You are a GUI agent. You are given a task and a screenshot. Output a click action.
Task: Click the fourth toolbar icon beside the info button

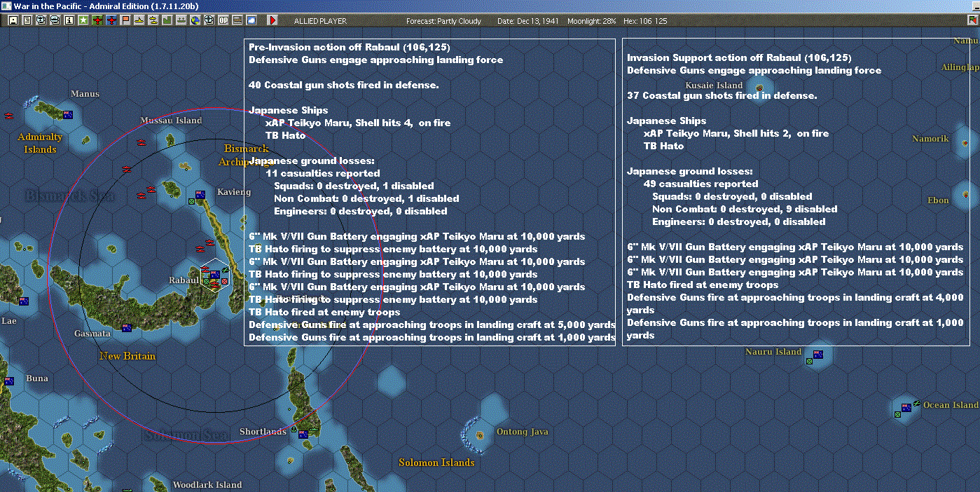tap(55, 20)
